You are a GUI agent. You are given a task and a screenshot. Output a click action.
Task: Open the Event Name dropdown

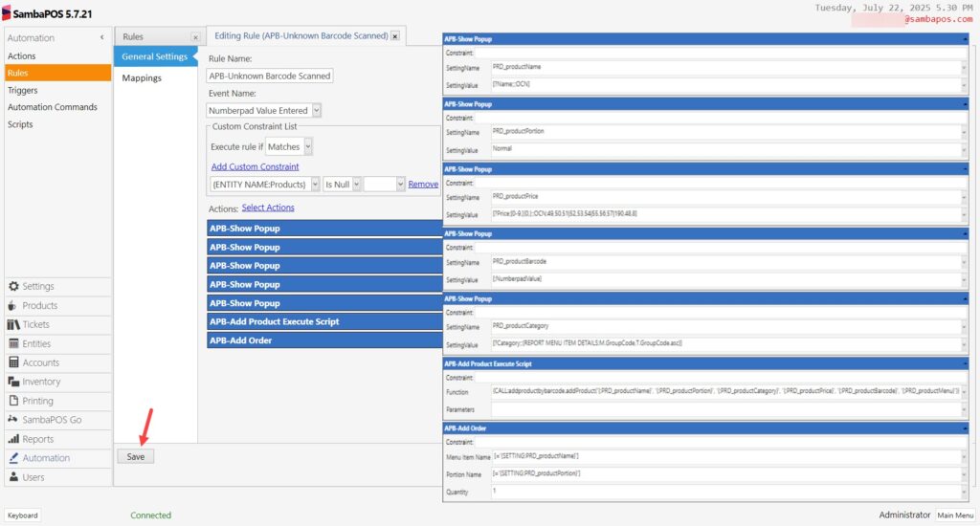point(316,111)
